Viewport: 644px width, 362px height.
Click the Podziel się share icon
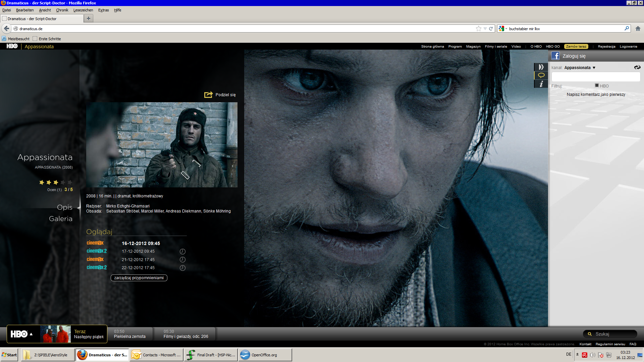(x=208, y=95)
